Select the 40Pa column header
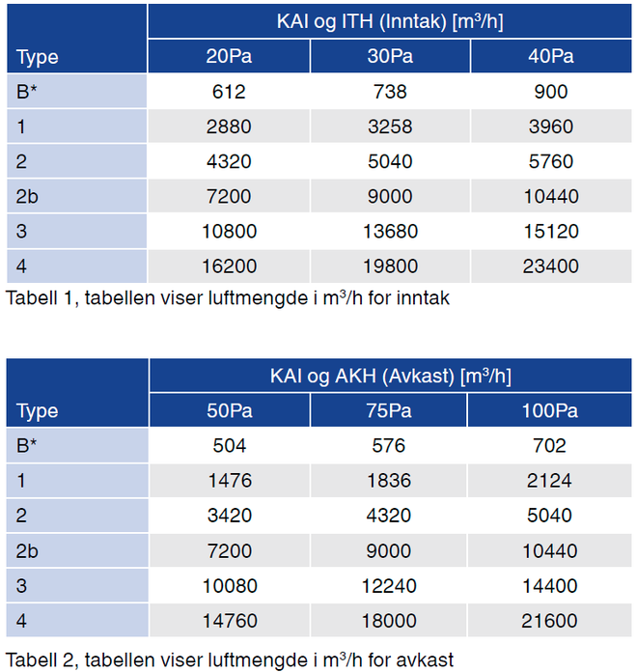637x672 pixels. (x=550, y=56)
